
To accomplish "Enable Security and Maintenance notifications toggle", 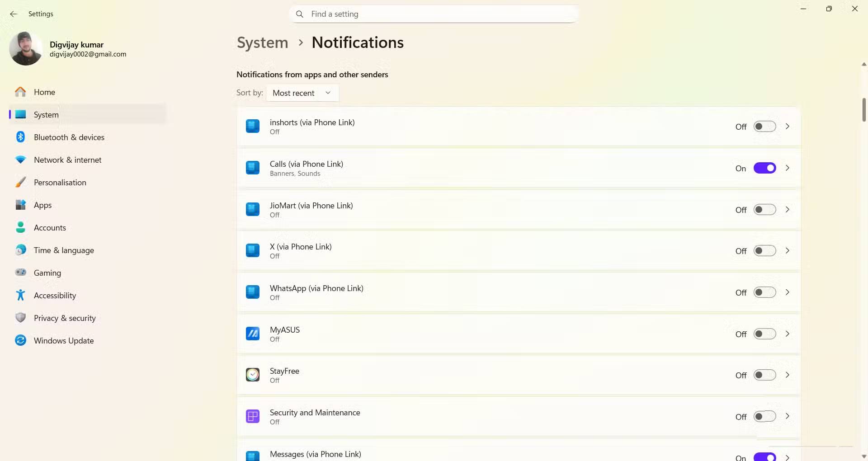I will click(764, 417).
